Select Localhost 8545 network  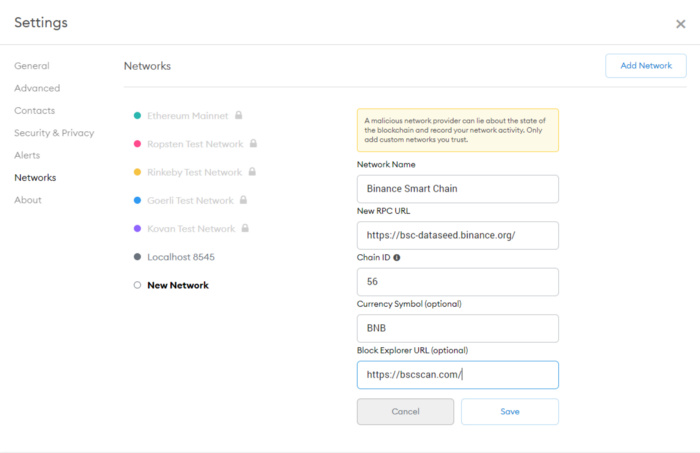[x=180, y=257]
